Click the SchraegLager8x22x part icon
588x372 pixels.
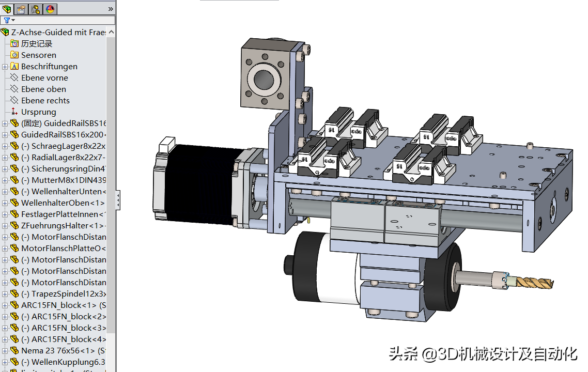point(14,146)
